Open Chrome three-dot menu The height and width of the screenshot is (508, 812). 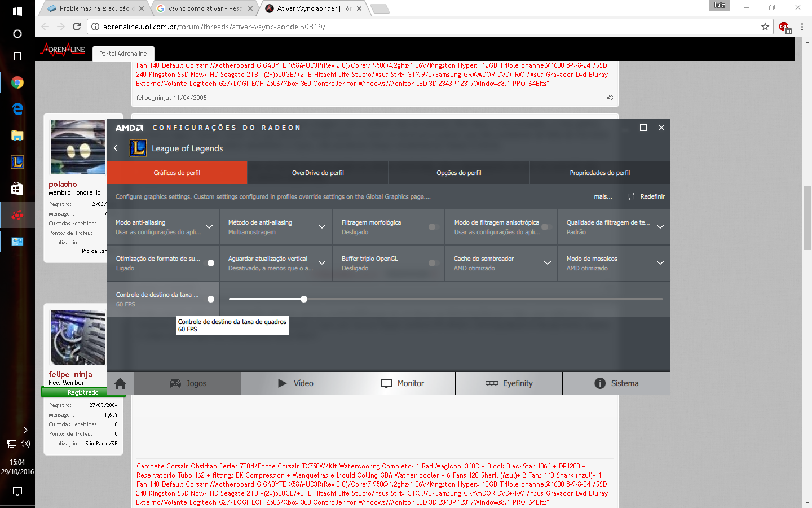[802, 27]
